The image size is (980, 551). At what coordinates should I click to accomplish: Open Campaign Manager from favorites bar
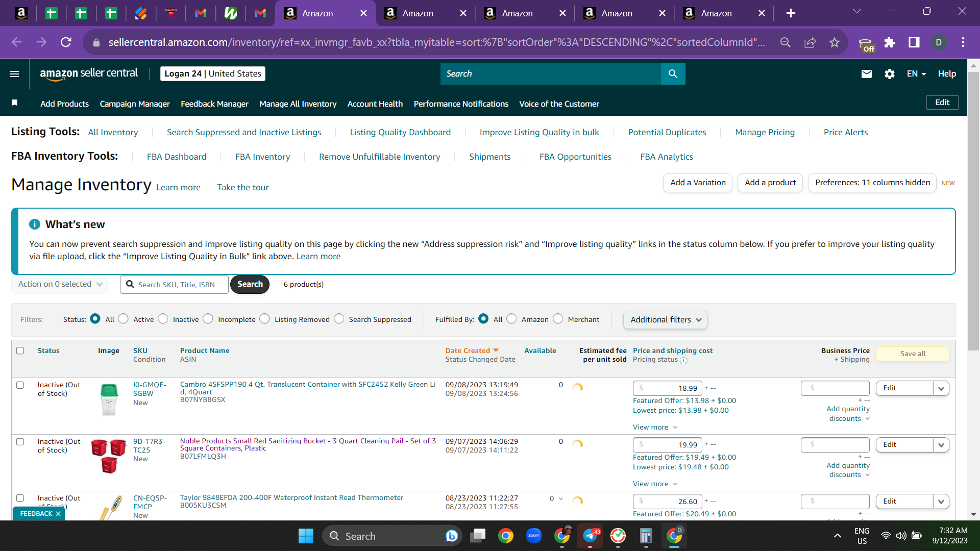[x=135, y=104]
